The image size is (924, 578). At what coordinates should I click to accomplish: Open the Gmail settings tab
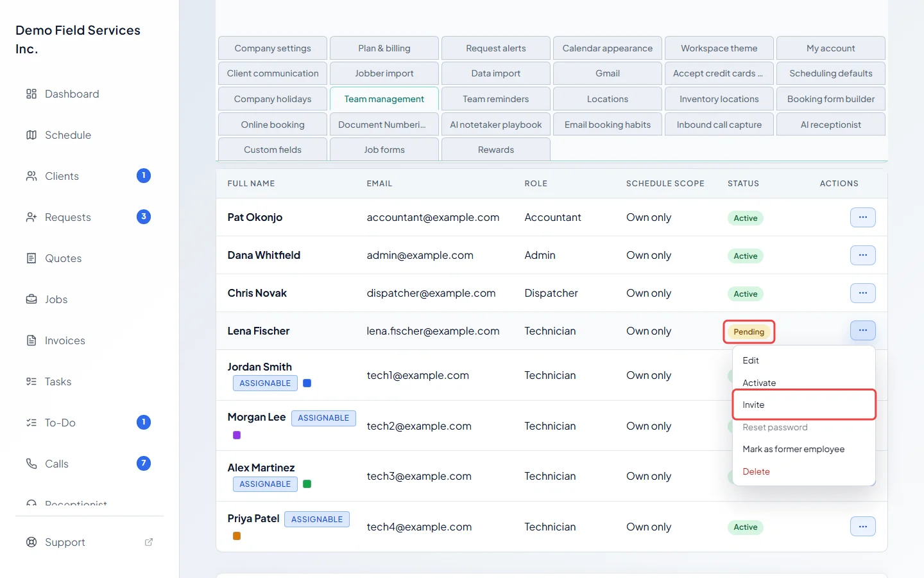coord(608,73)
